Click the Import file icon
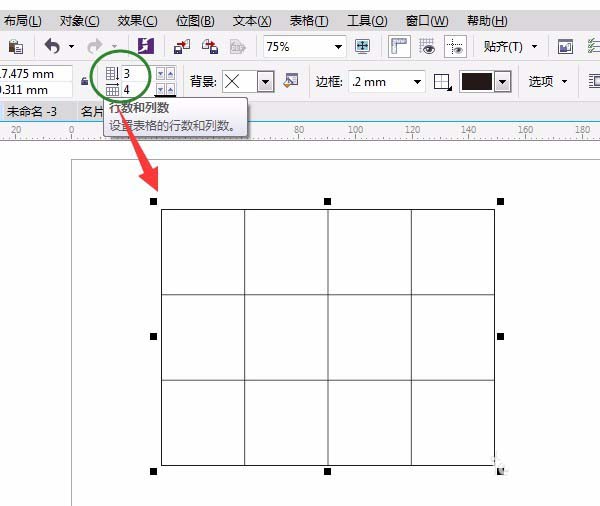 click(x=181, y=47)
